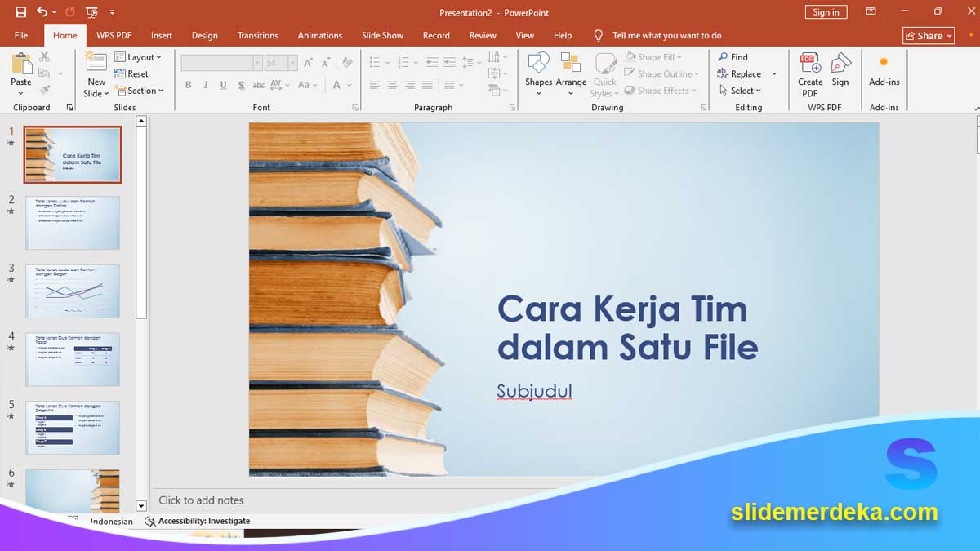Open the Character Spacing AV menu
This screenshot has height=551, width=980.
point(279,85)
